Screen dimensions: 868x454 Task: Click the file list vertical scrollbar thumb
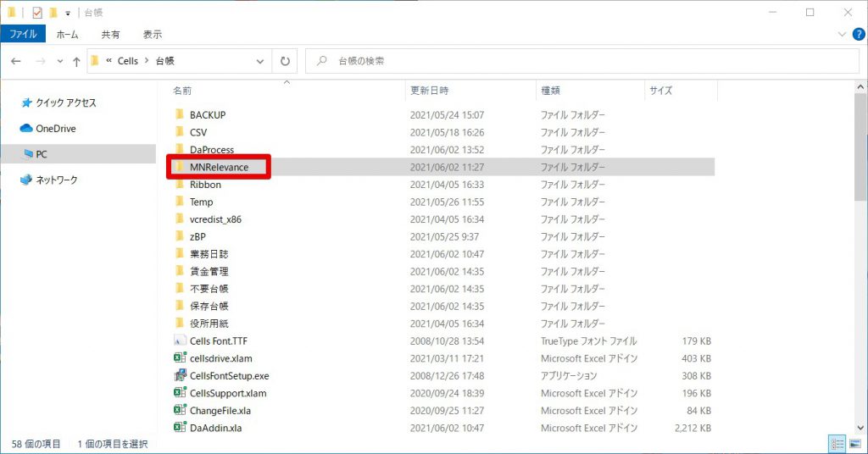(x=860, y=147)
